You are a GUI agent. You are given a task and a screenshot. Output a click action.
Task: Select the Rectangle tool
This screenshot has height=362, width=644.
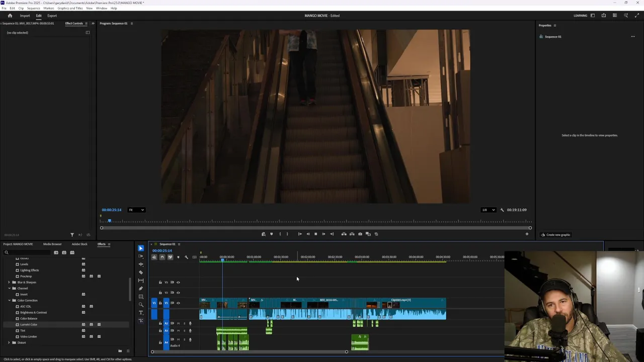click(141, 297)
